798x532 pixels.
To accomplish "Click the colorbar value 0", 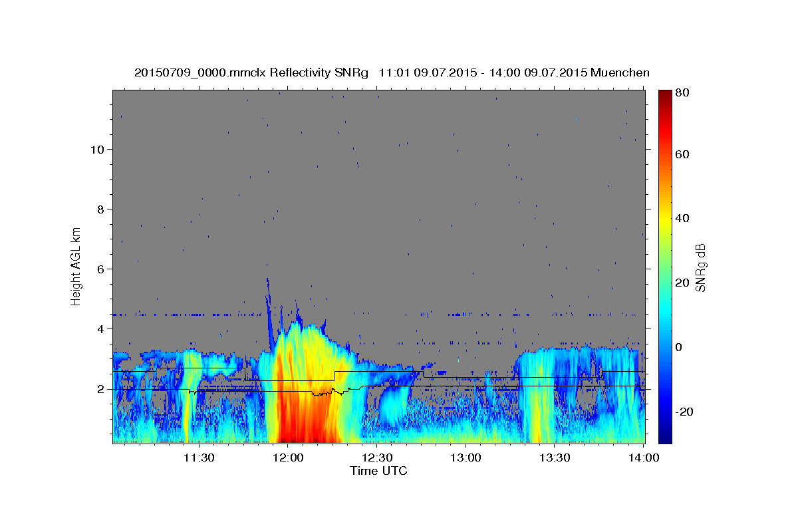I will tap(678, 346).
